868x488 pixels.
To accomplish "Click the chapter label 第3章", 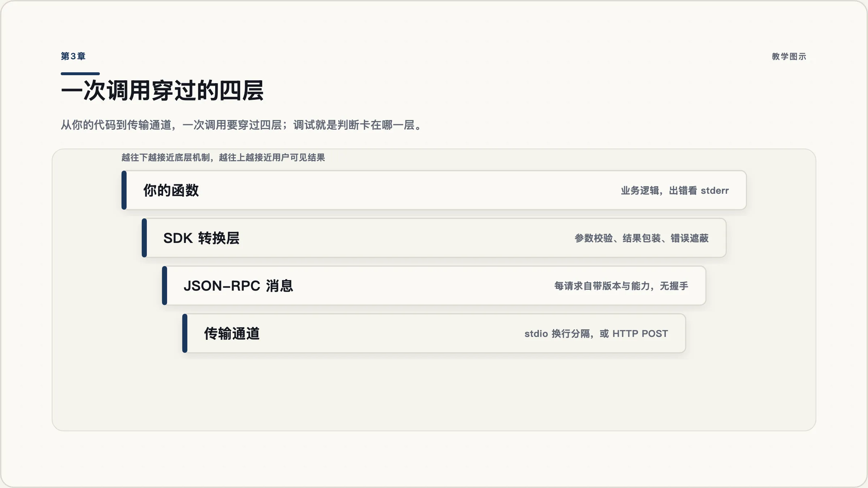I will tap(73, 56).
